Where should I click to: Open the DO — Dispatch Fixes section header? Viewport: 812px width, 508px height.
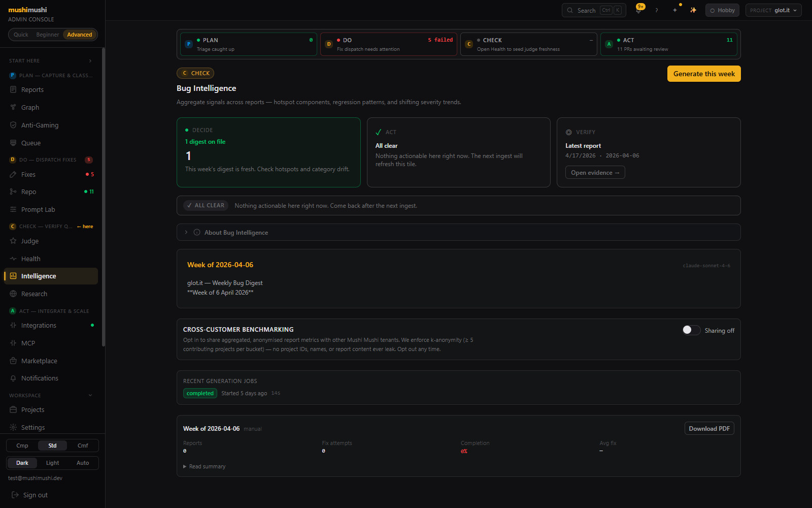click(x=51, y=160)
